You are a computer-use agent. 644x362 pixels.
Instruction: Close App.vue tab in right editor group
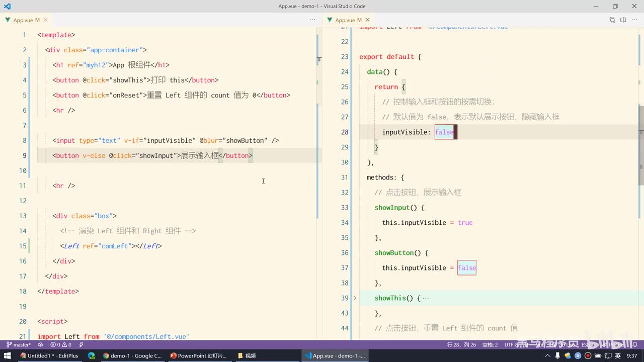pos(368,20)
